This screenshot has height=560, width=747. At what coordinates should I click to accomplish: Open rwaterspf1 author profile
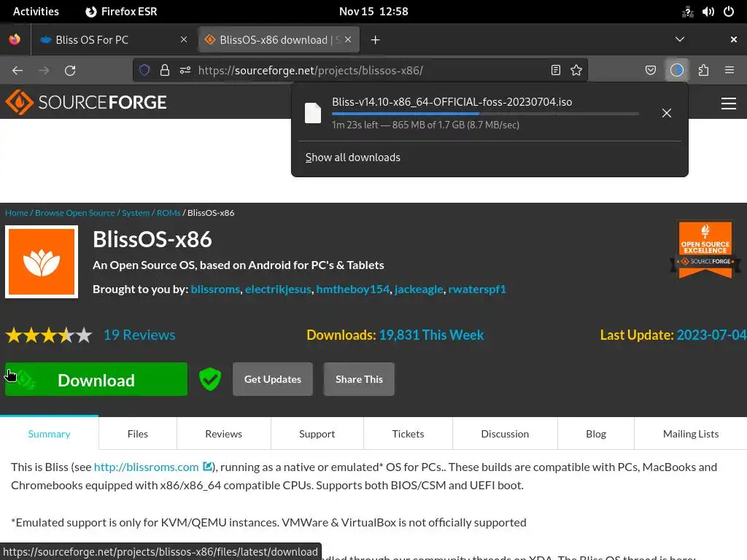click(x=477, y=289)
